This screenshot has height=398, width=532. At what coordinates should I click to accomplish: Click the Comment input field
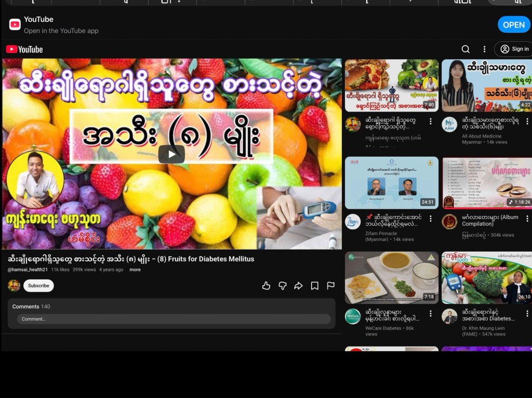(x=174, y=319)
